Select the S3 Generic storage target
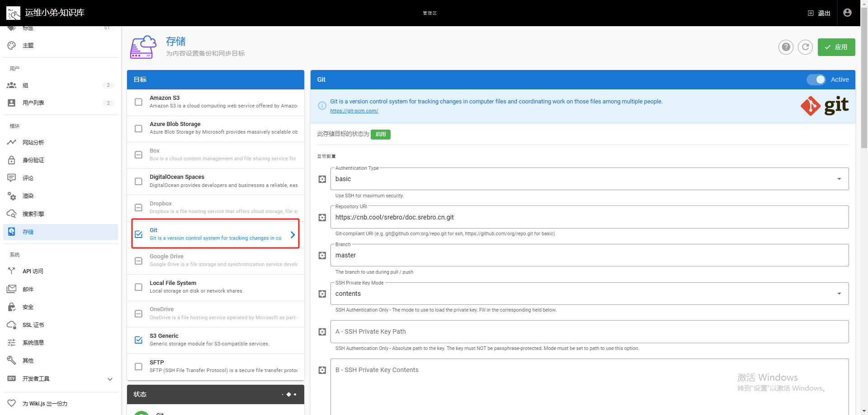This screenshot has width=868, height=415. 216,340
